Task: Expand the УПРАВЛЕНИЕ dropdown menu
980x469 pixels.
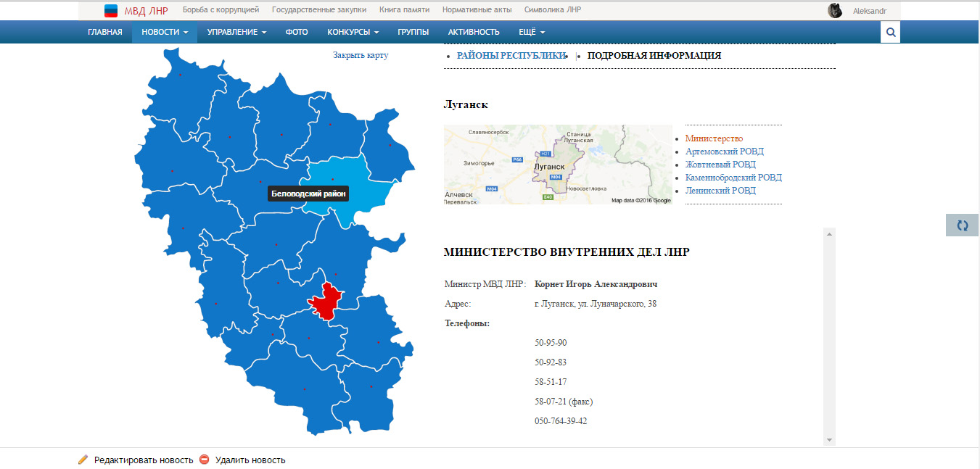Action: [x=236, y=32]
